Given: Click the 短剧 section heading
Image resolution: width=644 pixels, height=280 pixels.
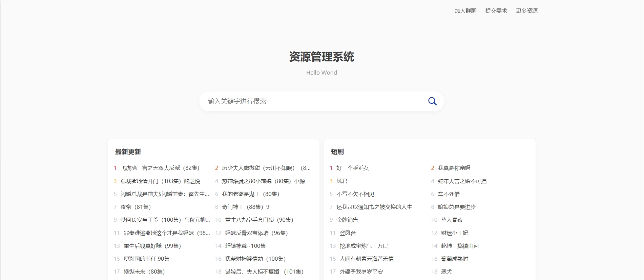Looking at the screenshot, I should point(337,152).
